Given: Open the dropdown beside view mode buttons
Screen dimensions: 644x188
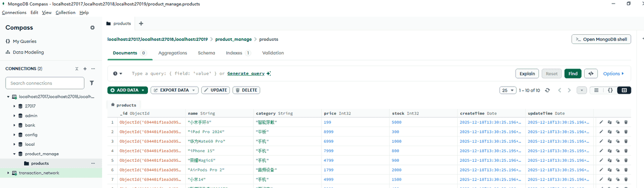Looking at the screenshot, I should click(x=582, y=90).
